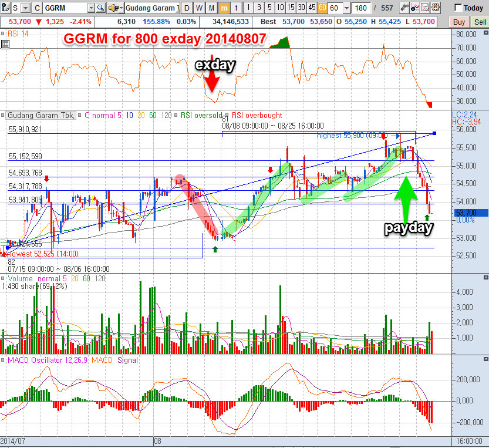Screen dimensions: 489x448
Task: Click the 34,146,533 volume value
Action: (x=231, y=22)
